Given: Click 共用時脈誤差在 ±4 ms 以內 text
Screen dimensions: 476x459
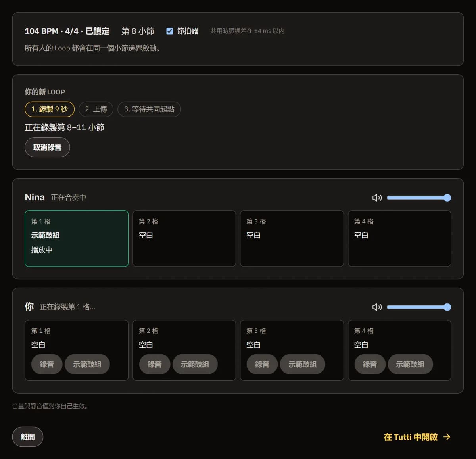Looking at the screenshot, I should coord(247,31).
